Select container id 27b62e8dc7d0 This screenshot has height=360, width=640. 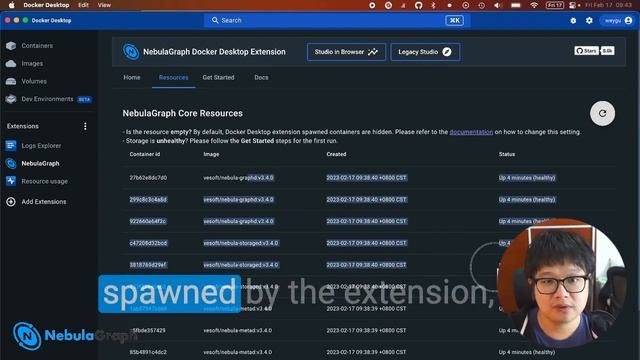tap(148, 178)
